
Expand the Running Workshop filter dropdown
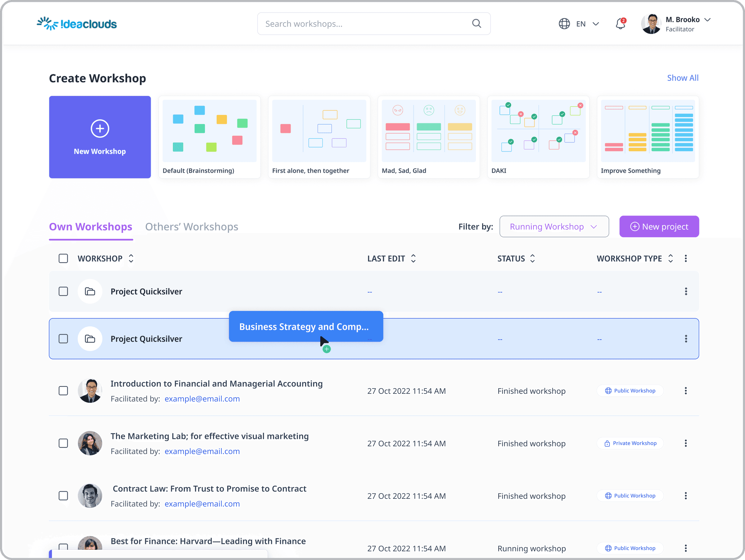click(x=554, y=226)
